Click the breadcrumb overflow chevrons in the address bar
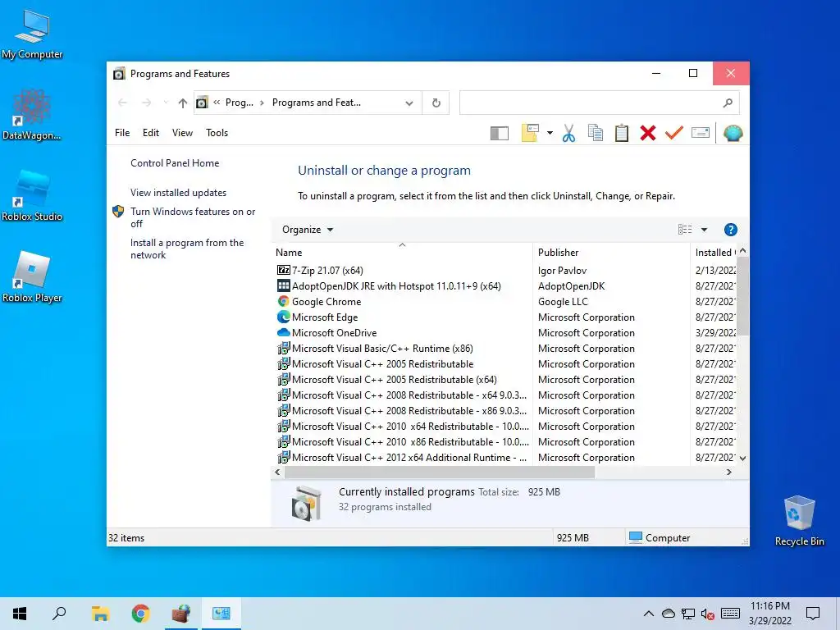 (217, 103)
